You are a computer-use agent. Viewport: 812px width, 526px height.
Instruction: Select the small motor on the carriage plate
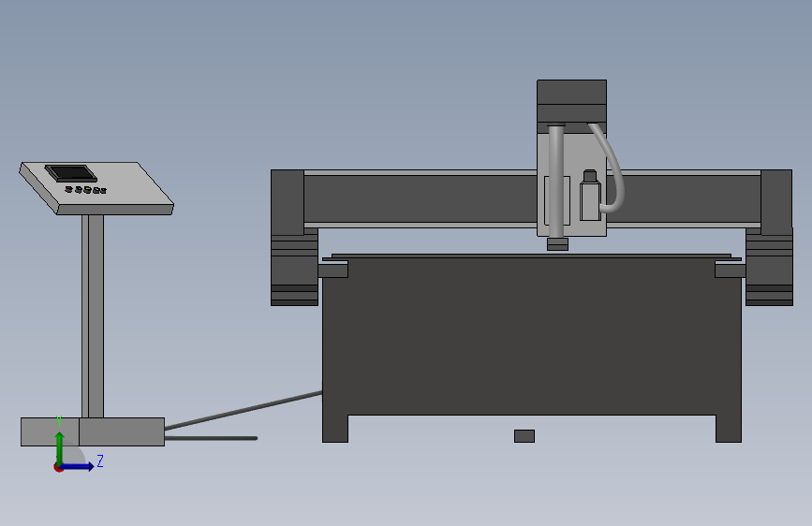coord(590,196)
